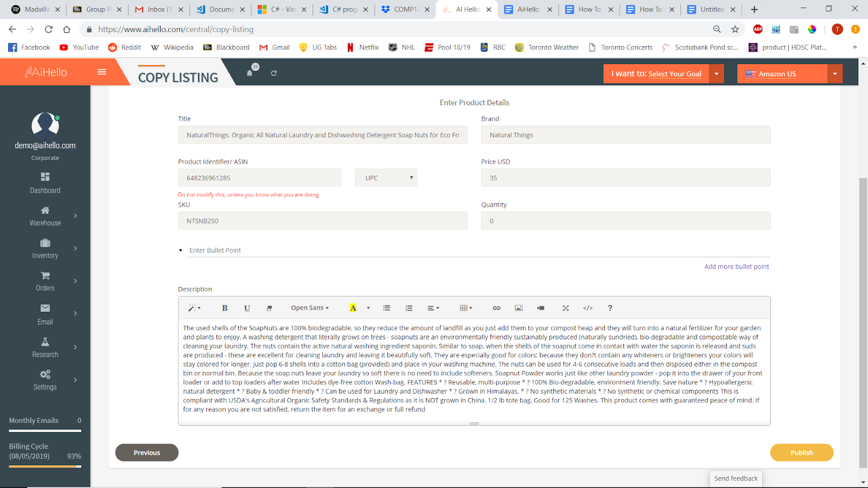Screen dimensions: 868x488
Task: Open the paragraph alignment dropdown
Action: point(433,308)
